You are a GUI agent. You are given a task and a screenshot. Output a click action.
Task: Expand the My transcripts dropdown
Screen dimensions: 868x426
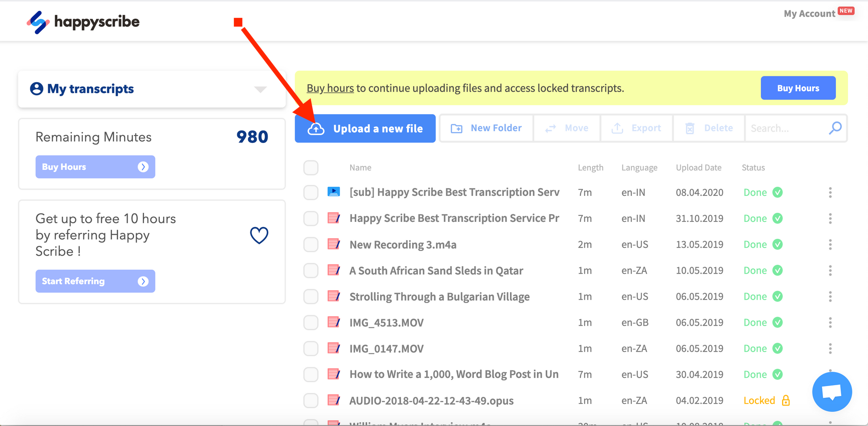click(260, 89)
